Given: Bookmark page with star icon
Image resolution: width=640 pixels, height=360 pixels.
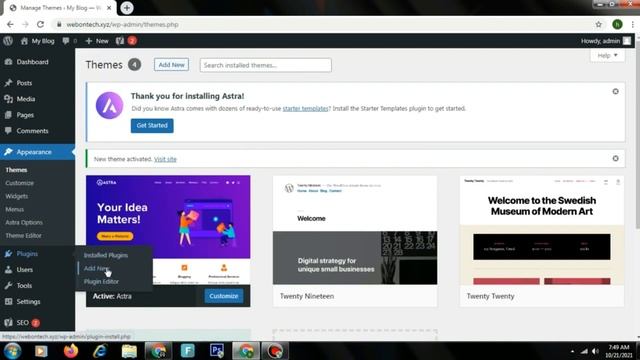Looking at the screenshot, I should pos(598,24).
